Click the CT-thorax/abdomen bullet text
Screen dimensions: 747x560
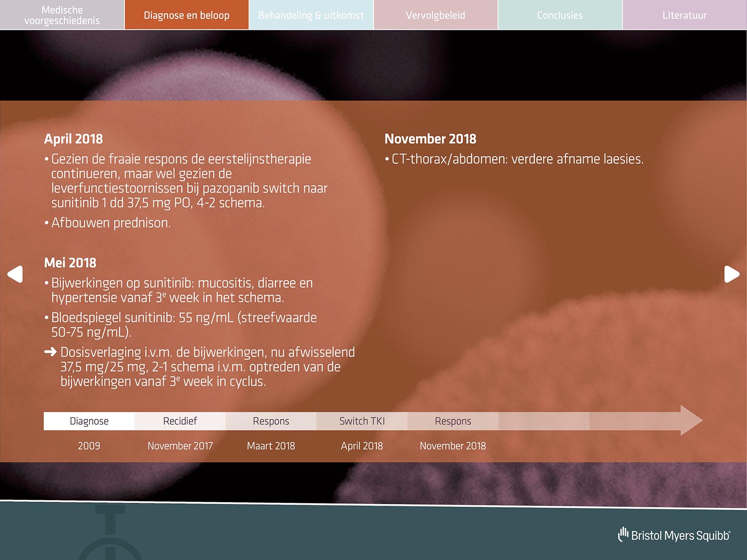(x=514, y=159)
